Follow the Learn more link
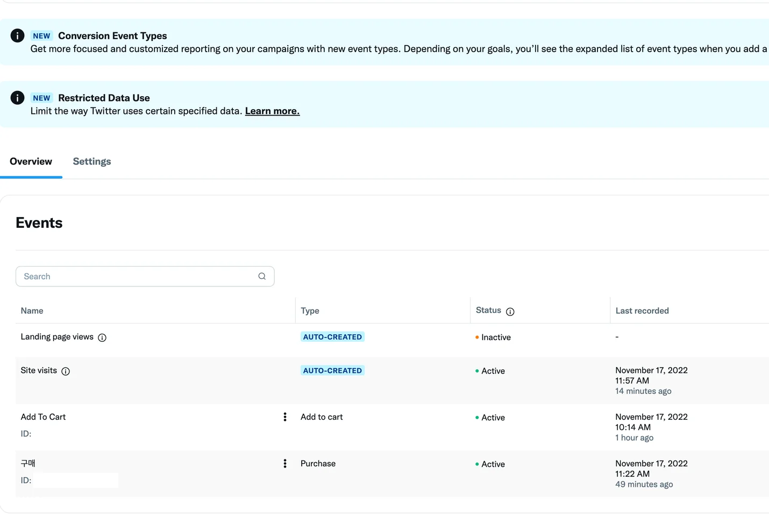The image size is (769, 532). (272, 111)
